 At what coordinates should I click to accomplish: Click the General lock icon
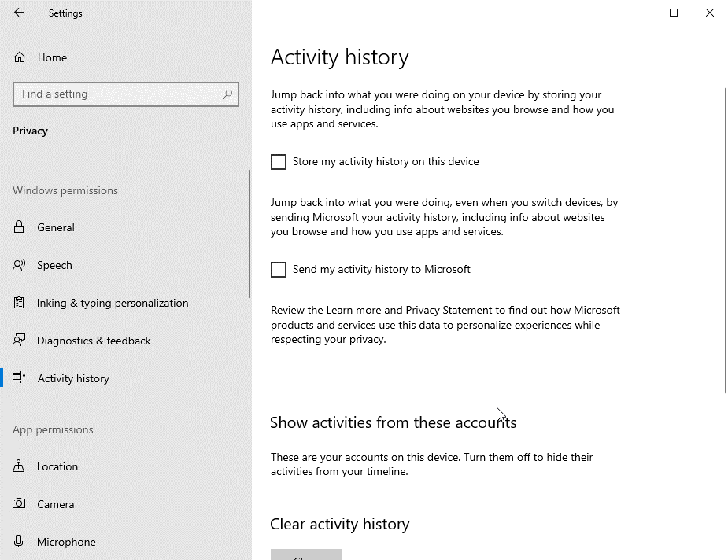[20, 227]
